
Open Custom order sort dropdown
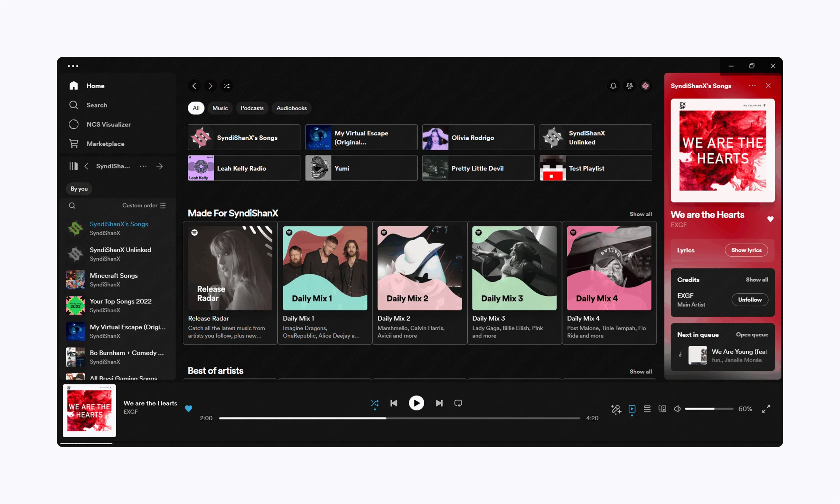tap(144, 205)
